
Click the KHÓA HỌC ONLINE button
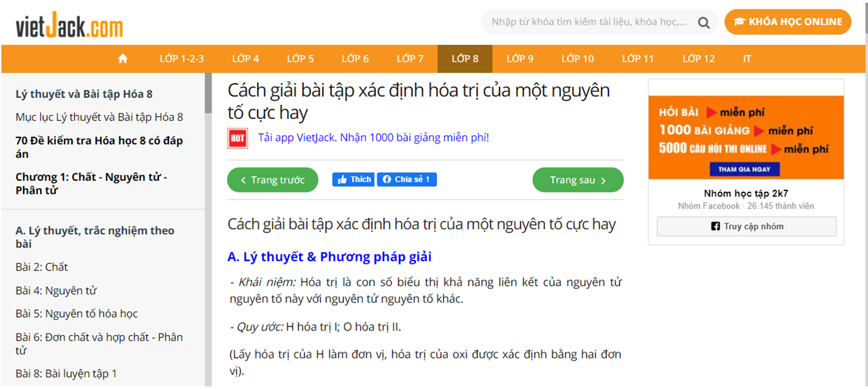click(x=788, y=22)
